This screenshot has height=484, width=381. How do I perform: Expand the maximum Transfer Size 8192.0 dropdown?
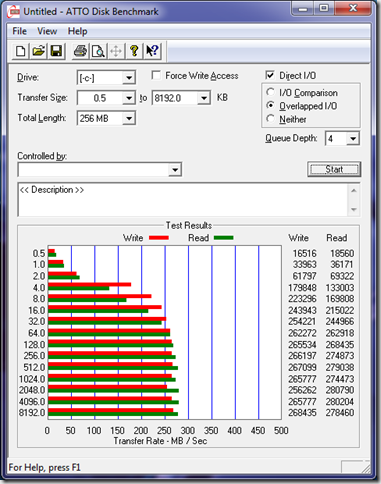coord(203,98)
